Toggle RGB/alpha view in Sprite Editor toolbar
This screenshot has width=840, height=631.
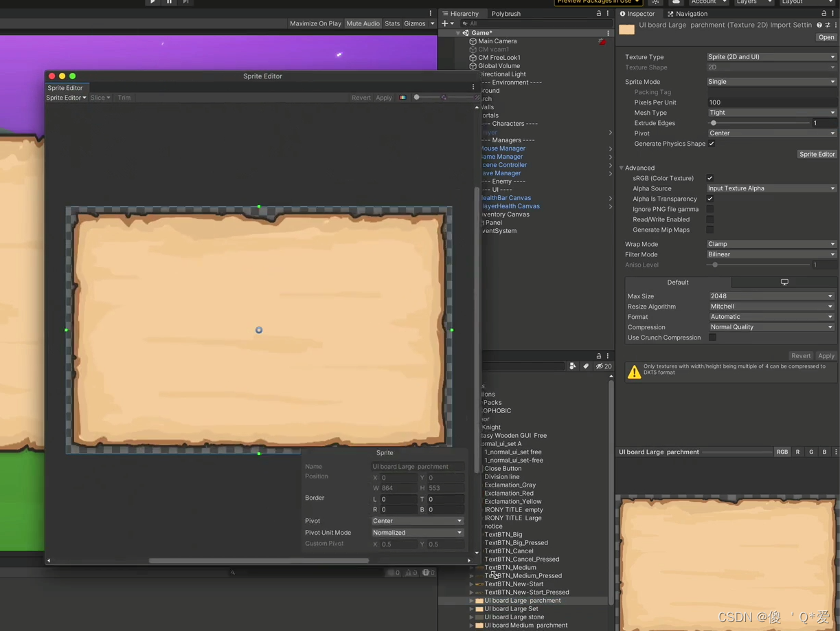click(402, 98)
